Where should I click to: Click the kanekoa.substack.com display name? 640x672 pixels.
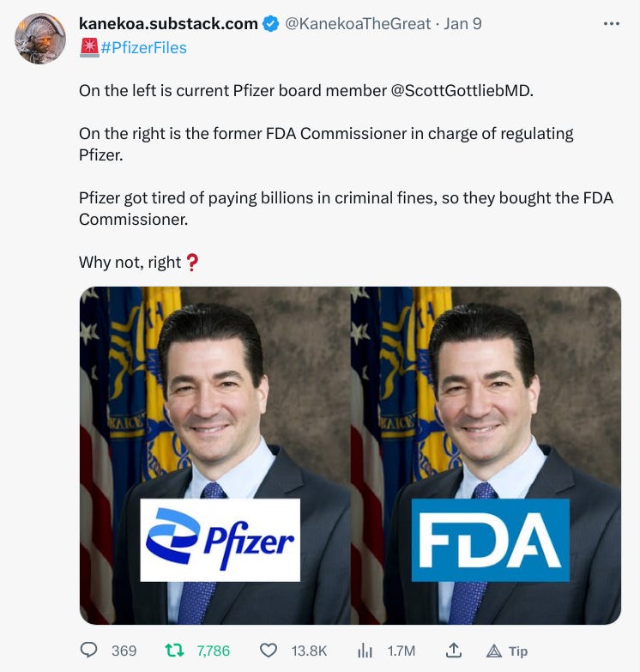(x=168, y=23)
